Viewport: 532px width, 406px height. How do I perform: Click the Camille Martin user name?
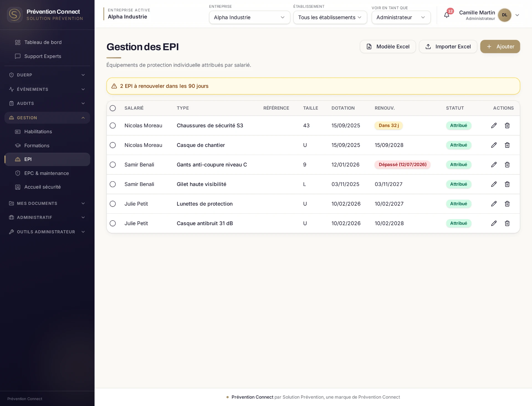(477, 12)
